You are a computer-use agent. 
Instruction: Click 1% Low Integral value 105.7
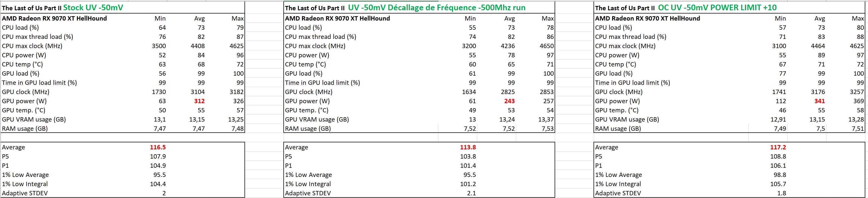[x=778, y=184]
